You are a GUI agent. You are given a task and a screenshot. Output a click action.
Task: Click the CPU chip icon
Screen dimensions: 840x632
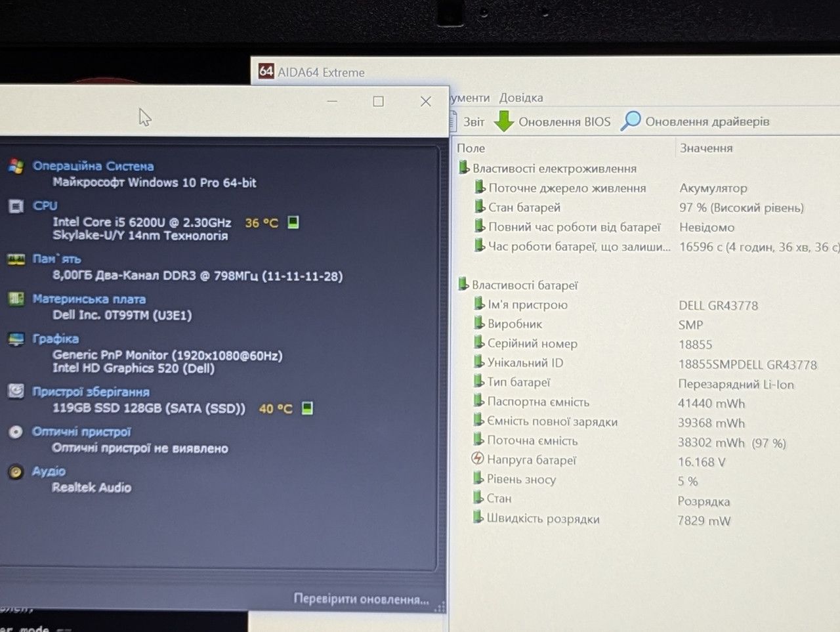click(16, 206)
